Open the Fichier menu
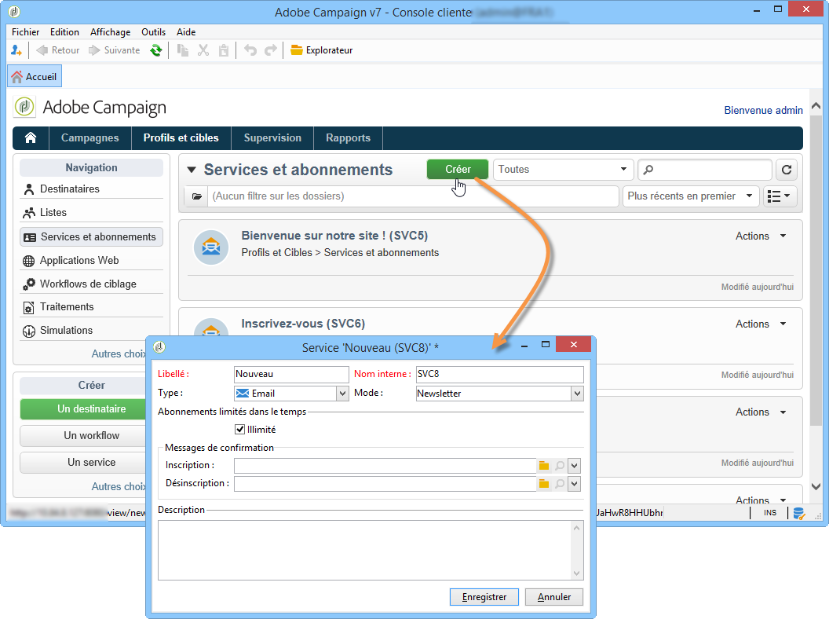The height and width of the screenshot is (619, 840). click(x=26, y=32)
